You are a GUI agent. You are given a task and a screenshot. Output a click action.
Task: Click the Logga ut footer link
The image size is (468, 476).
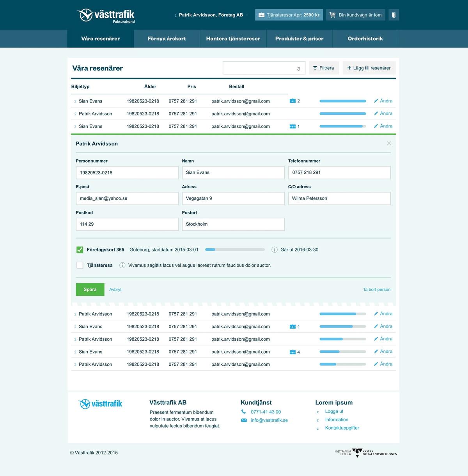(334, 411)
